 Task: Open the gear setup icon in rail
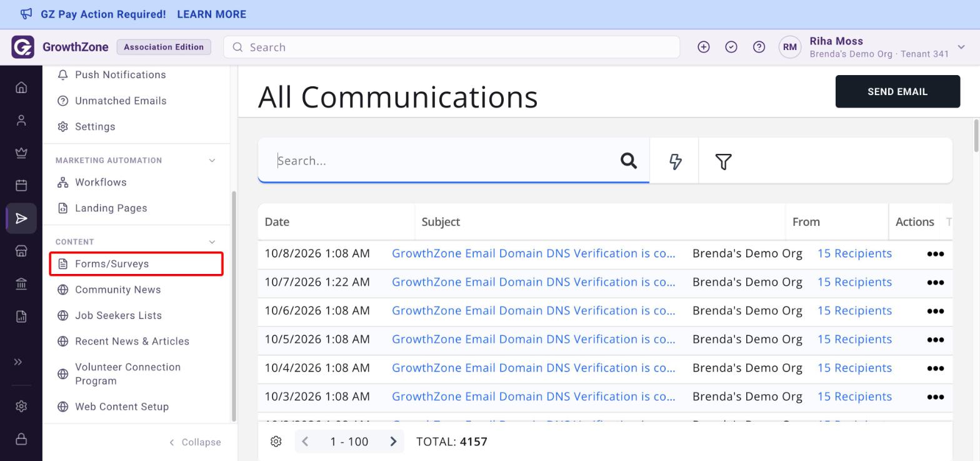[21, 406]
